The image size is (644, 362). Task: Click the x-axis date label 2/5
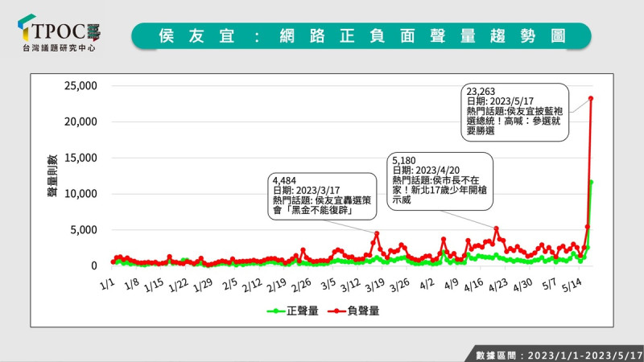[x=230, y=284]
